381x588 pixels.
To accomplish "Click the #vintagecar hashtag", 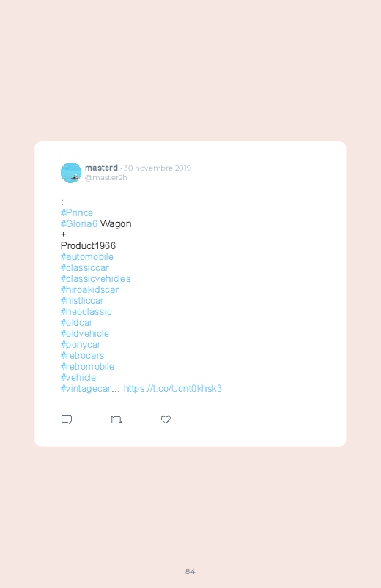I will [86, 389].
